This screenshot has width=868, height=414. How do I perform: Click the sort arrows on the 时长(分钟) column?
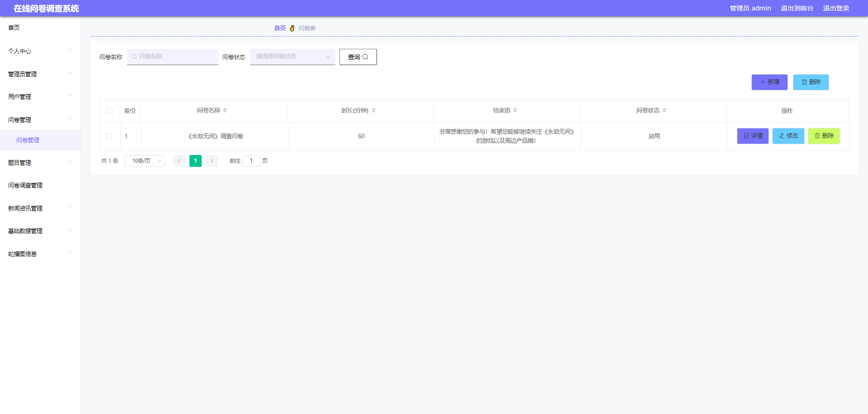pyautogui.click(x=374, y=110)
